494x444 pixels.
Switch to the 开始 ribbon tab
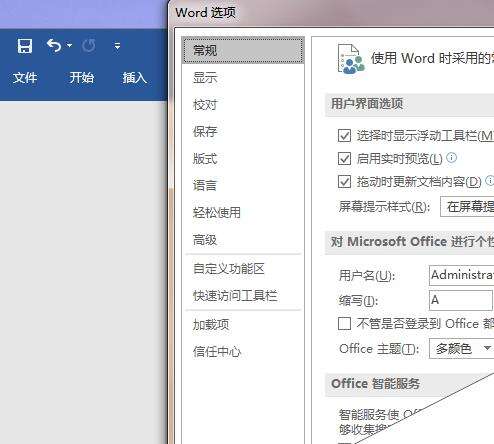click(x=82, y=78)
